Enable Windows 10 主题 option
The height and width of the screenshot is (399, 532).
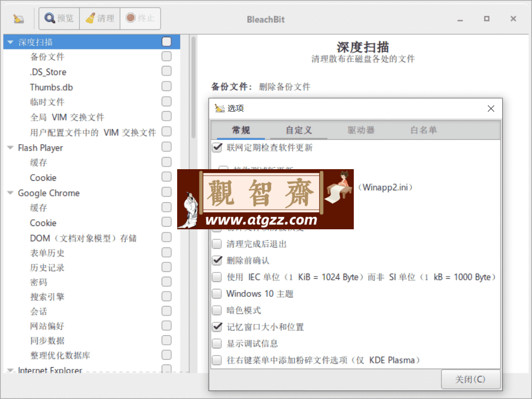[217, 294]
